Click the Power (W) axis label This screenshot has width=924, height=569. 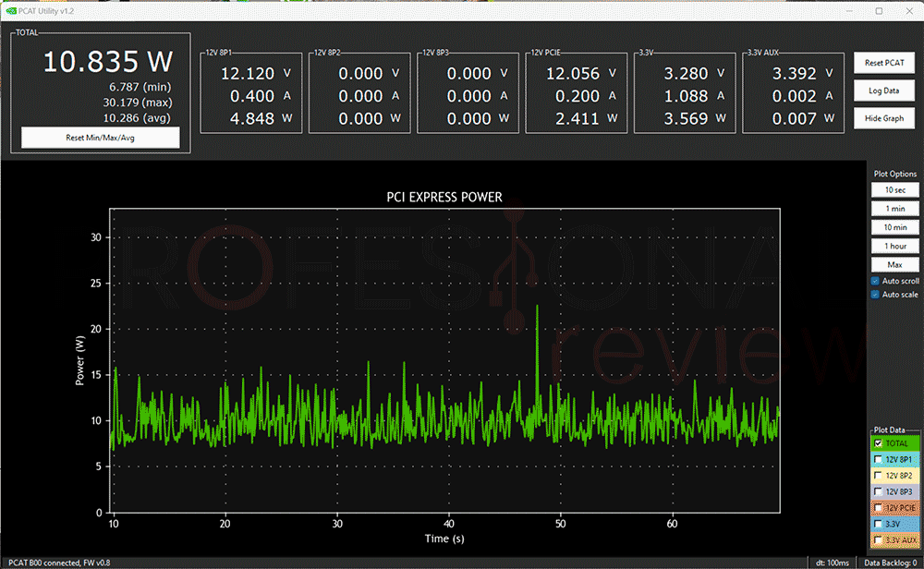[79, 360]
